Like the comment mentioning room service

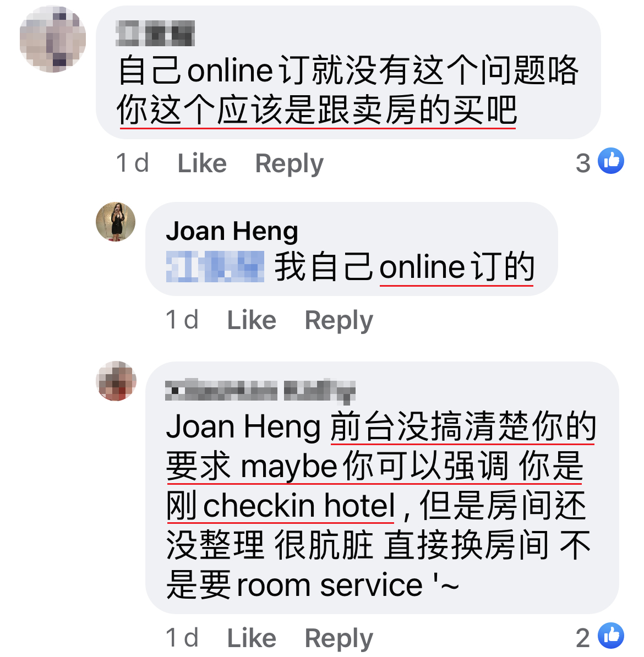pos(252,638)
